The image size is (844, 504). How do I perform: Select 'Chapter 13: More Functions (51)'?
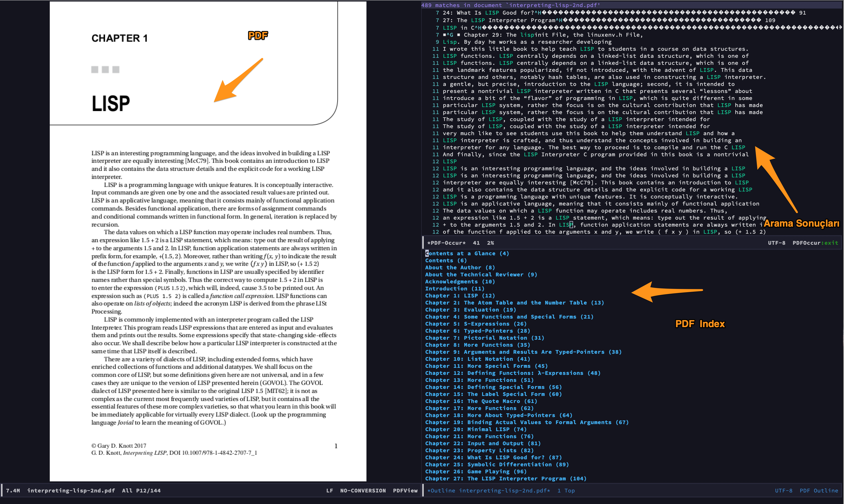479,380
